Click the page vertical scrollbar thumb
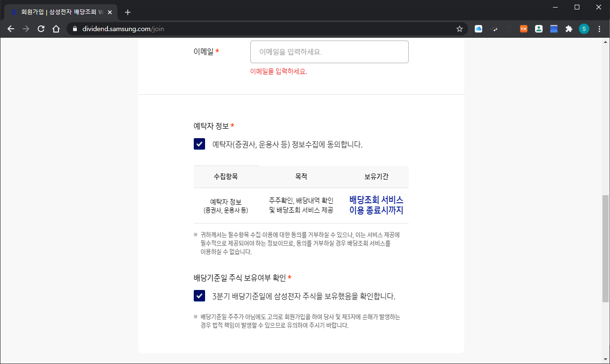Viewport: 610px width, 364px height. (x=606, y=248)
